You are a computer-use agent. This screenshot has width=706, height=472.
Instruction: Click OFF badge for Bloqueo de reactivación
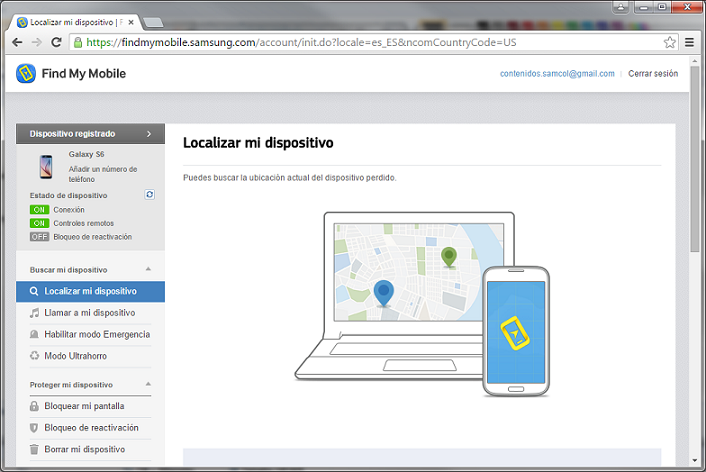click(39, 237)
